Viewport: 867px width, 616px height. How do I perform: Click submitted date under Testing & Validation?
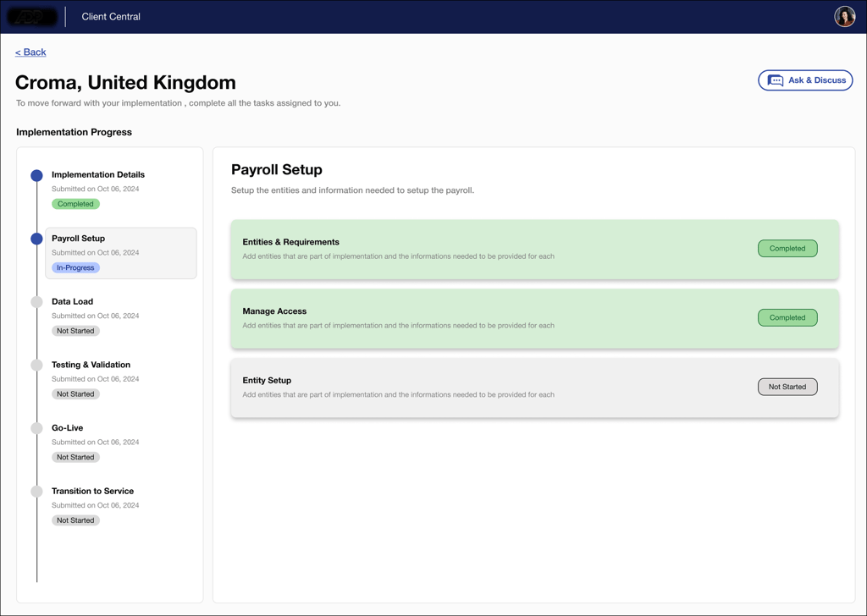click(95, 379)
